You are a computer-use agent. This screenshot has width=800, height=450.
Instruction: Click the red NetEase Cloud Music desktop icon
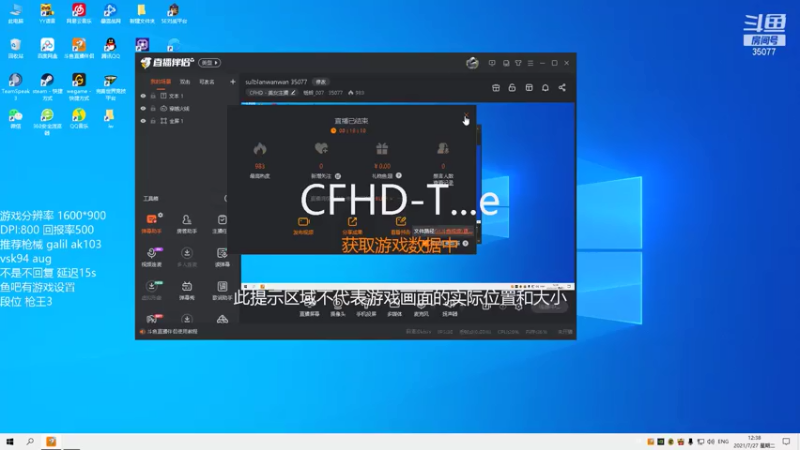(79, 13)
